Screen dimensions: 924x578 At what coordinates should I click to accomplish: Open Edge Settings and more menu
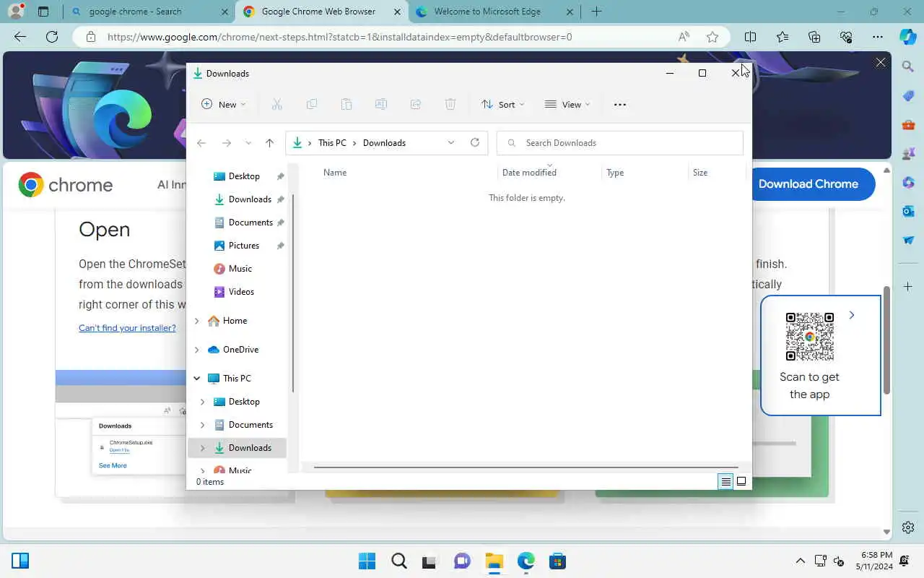pyautogui.click(x=878, y=37)
